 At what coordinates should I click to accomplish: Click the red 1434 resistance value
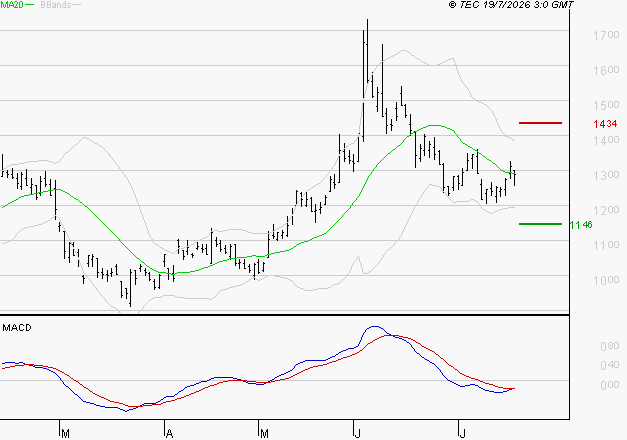tap(605, 124)
